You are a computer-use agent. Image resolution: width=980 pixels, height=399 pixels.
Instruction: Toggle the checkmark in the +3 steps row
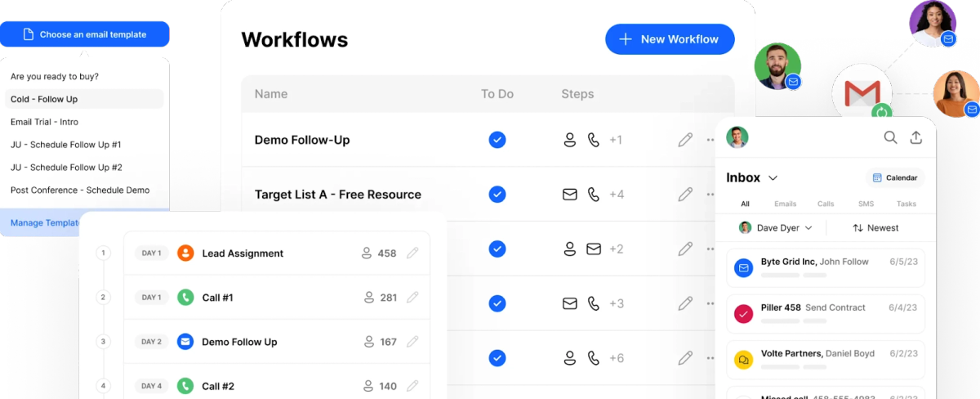coord(497,303)
